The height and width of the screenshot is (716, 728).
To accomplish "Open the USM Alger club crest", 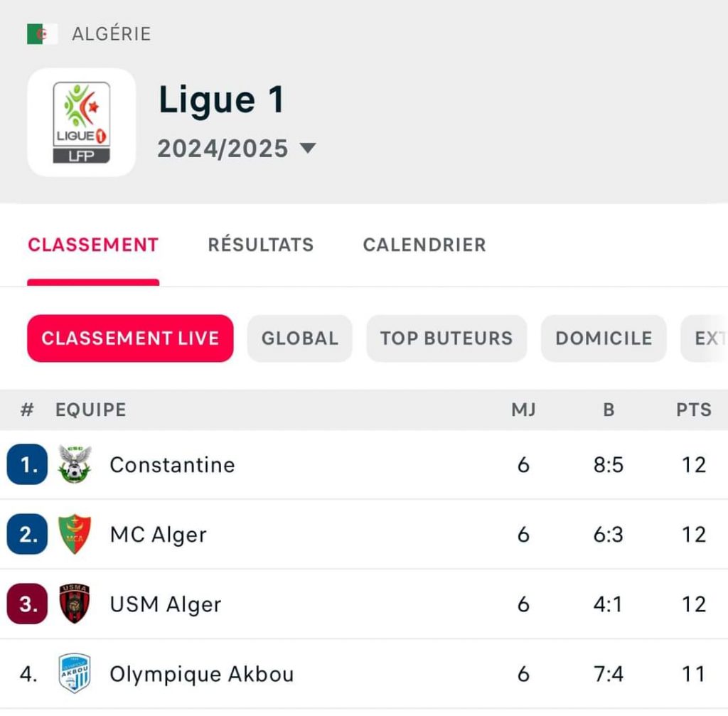I will click(x=75, y=604).
